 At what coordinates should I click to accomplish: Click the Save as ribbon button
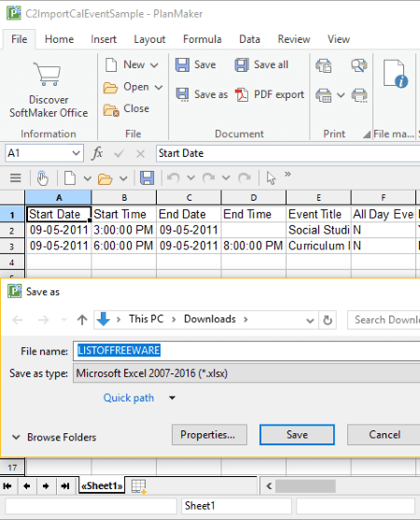click(202, 94)
